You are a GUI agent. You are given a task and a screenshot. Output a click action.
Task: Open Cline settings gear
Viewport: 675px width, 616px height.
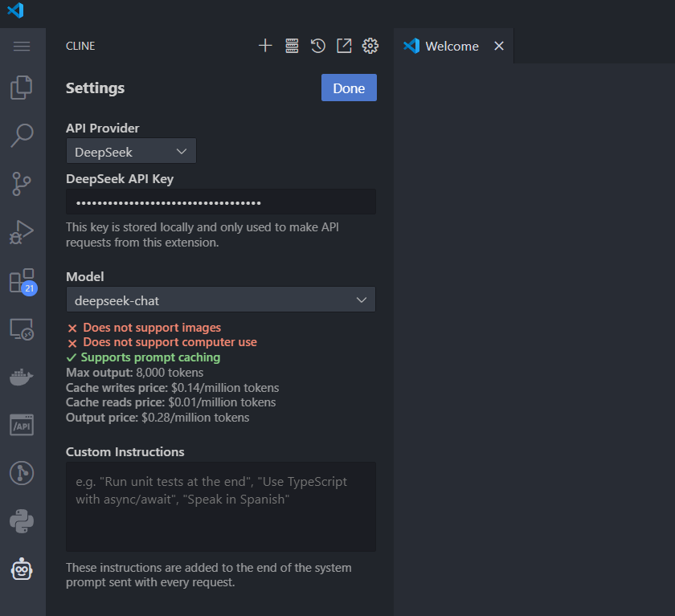(370, 46)
